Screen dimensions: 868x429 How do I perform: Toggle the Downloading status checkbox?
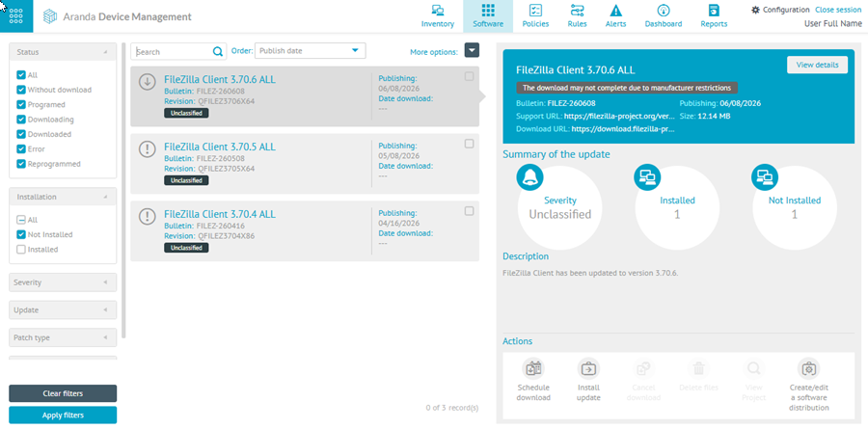click(21, 120)
